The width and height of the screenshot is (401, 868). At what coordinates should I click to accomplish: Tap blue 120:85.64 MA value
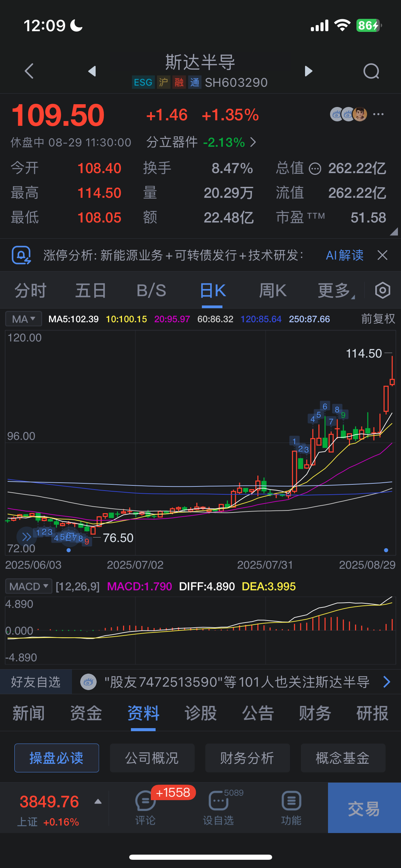tap(261, 319)
